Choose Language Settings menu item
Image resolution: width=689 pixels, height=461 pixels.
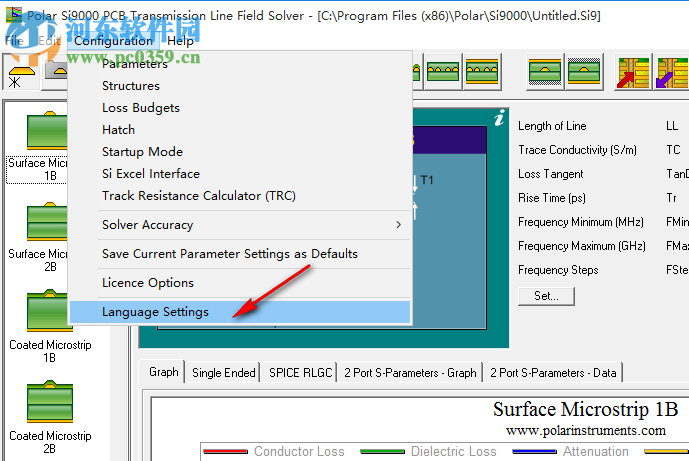pos(240,312)
